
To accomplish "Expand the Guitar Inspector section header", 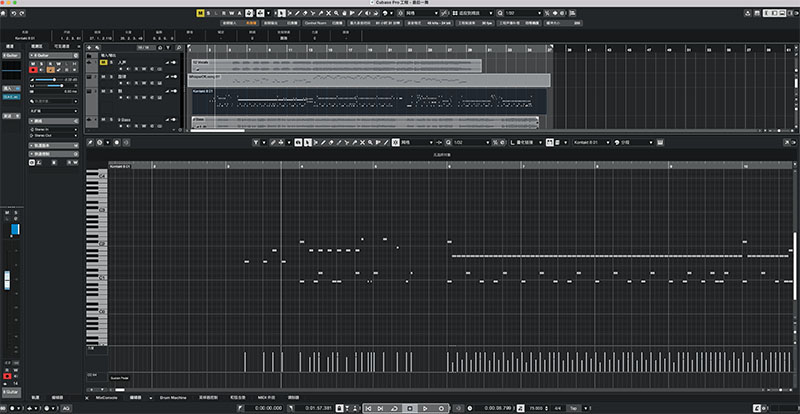I will pos(54,56).
